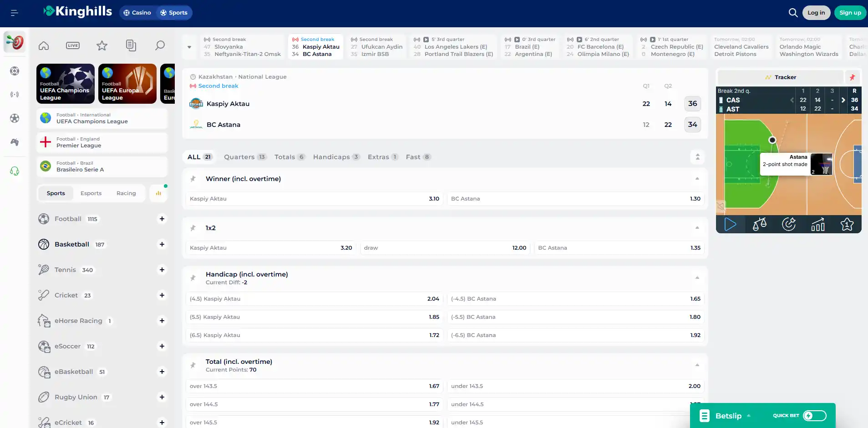This screenshot has width=868, height=428.
Task: Open the statistics bar chart icon
Action: (158, 193)
